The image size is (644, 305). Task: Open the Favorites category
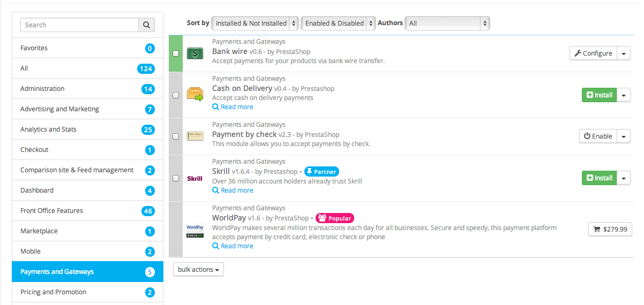point(87,48)
